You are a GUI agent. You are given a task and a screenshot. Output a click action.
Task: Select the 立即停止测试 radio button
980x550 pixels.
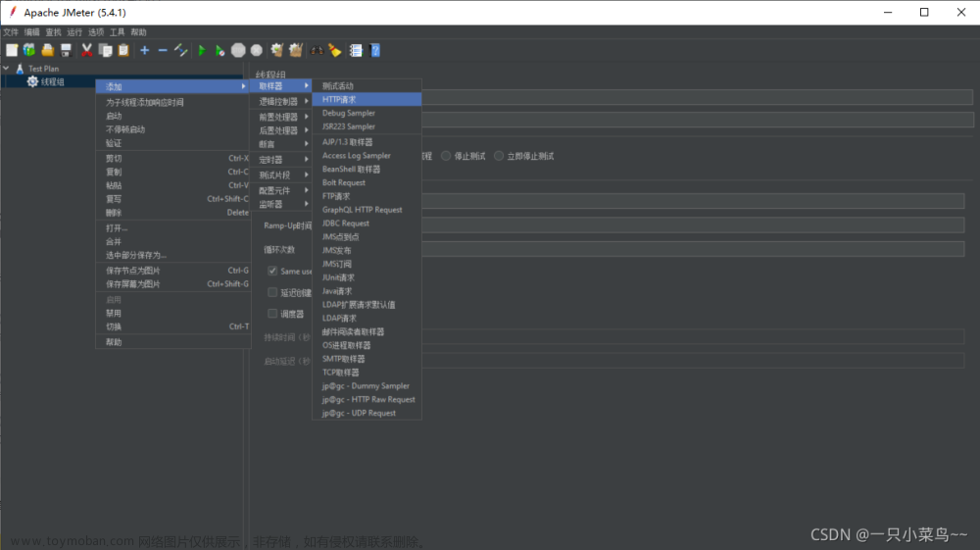[498, 156]
